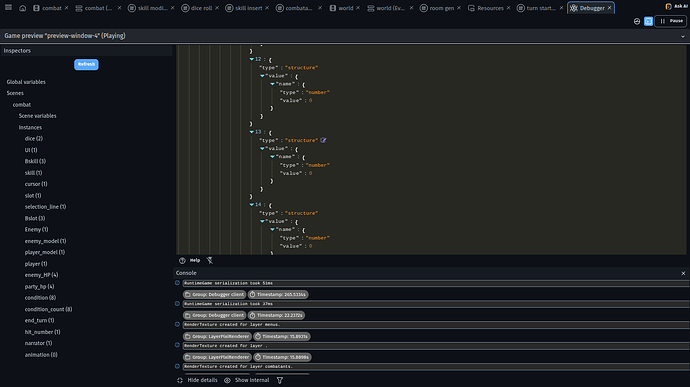The width and height of the screenshot is (690, 387).
Task: Collapse the "value" key under node 14
Action: [x=262, y=221]
